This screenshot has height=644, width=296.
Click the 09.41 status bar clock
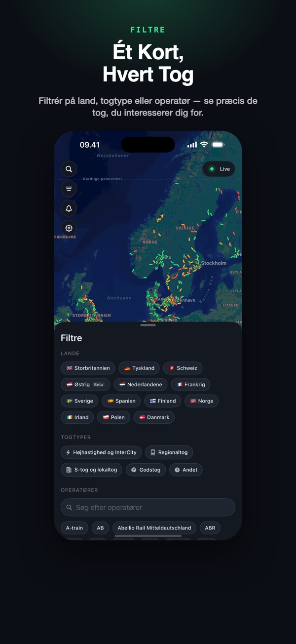tap(90, 145)
